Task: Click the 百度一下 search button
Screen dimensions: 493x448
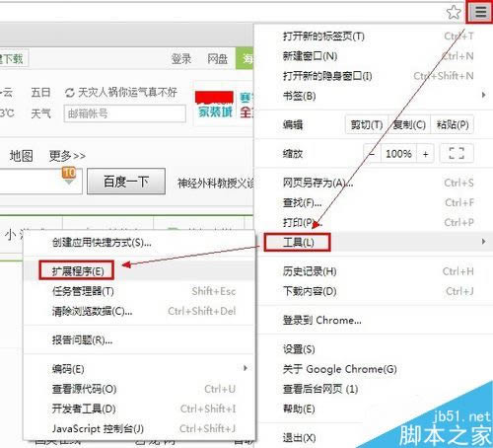Action: pyautogui.click(x=126, y=182)
